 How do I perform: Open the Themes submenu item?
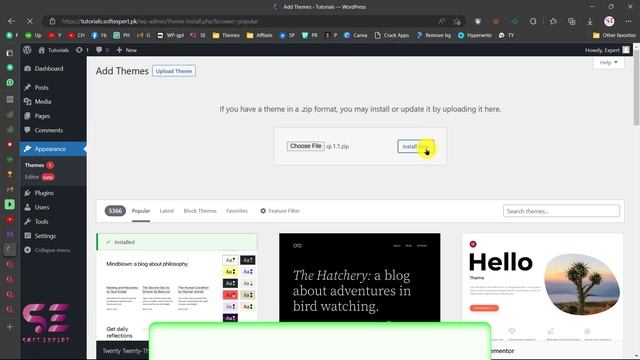pos(34,165)
